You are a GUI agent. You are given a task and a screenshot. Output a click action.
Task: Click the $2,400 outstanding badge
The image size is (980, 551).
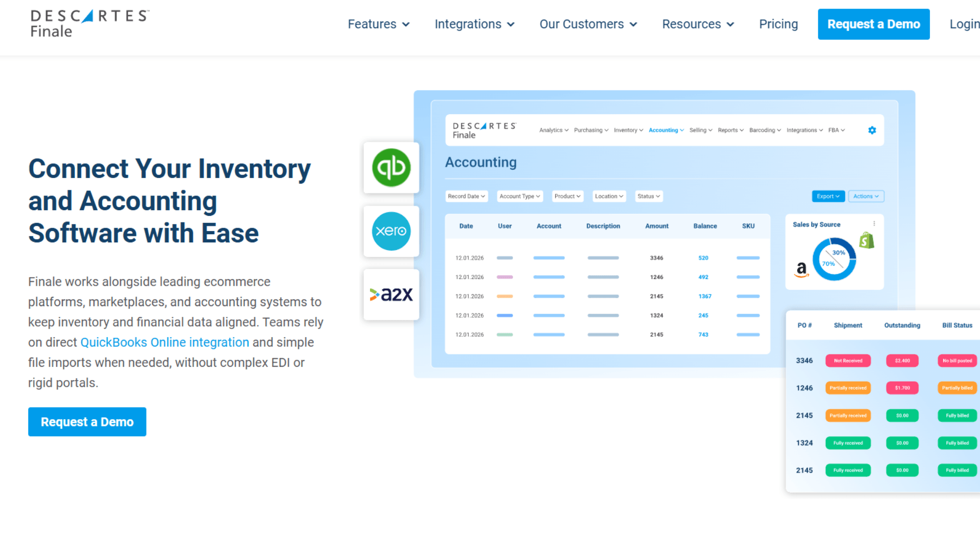[902, 361]
